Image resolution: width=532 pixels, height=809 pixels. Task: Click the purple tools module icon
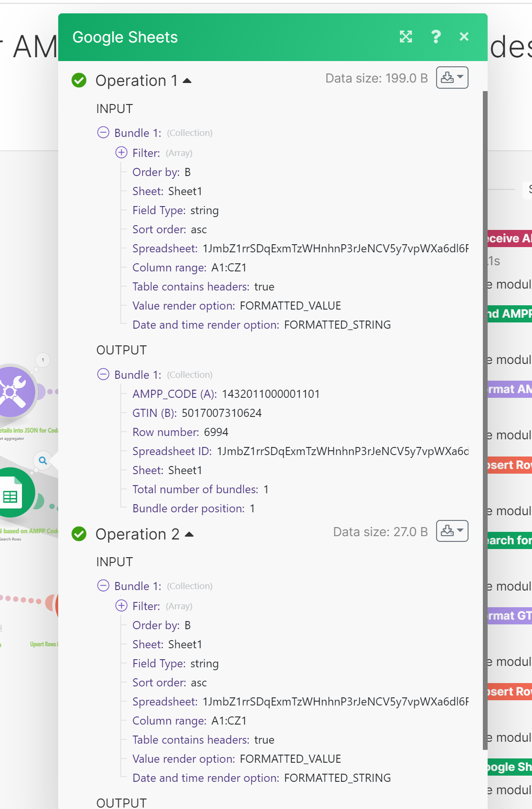15,391
